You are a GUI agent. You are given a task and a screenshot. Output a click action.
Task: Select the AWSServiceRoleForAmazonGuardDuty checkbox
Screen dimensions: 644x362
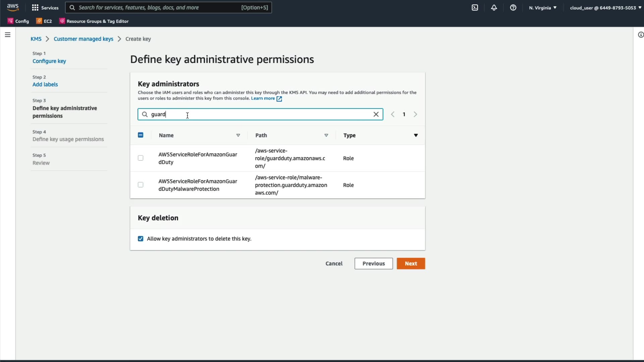(141, 158)
